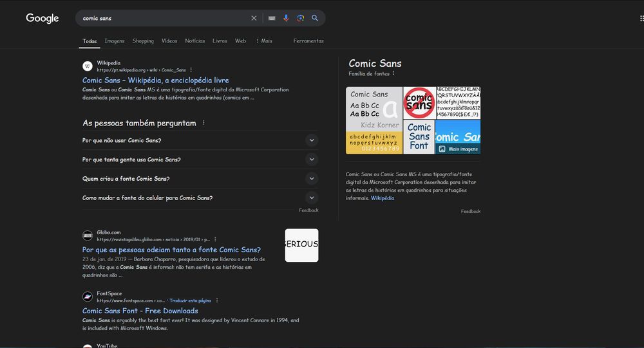Expand 'Como mudar a fonte do celular' question
Screen dimensions: 644x348
[x=200, y=198]
